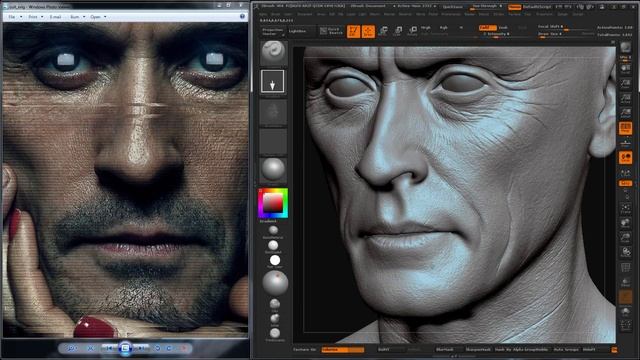Click the Xpose icon
This screenshot has width=640, height=360.
tap(625, 326)
